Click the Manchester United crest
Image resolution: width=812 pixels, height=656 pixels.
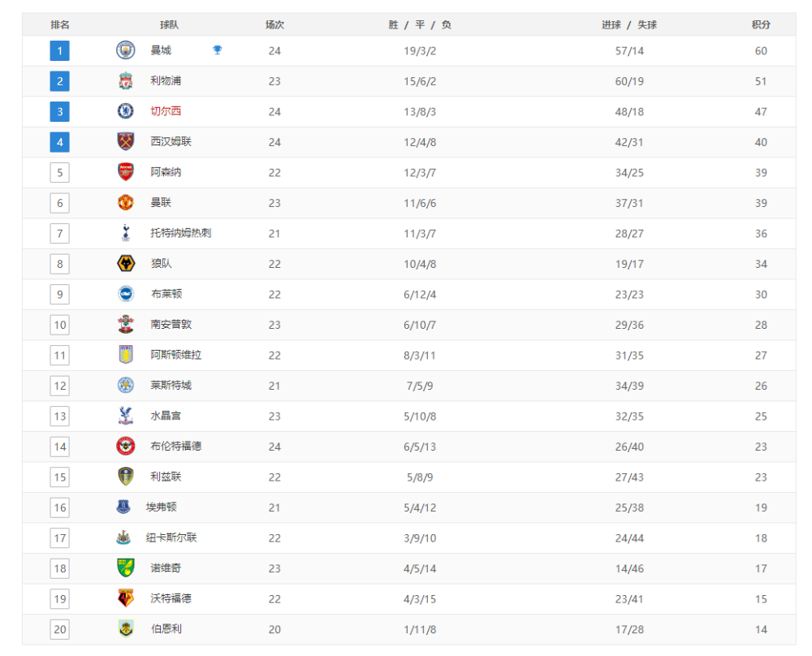125,202
